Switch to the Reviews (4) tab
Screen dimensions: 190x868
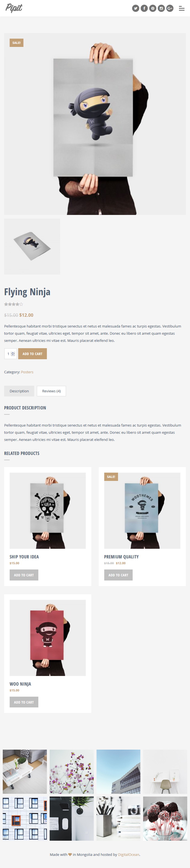click(x=51, y=391)
